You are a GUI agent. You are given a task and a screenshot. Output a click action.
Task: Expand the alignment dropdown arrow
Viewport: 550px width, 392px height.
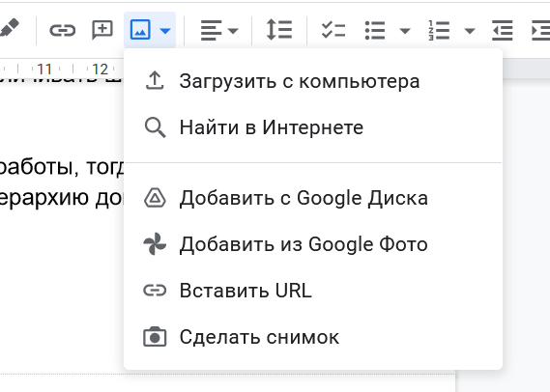(233, 31)
